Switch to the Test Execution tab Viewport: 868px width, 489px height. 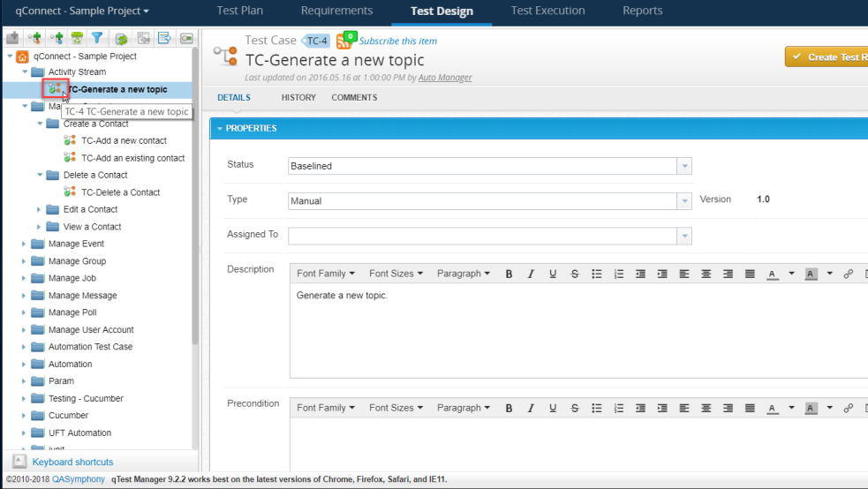547,11
